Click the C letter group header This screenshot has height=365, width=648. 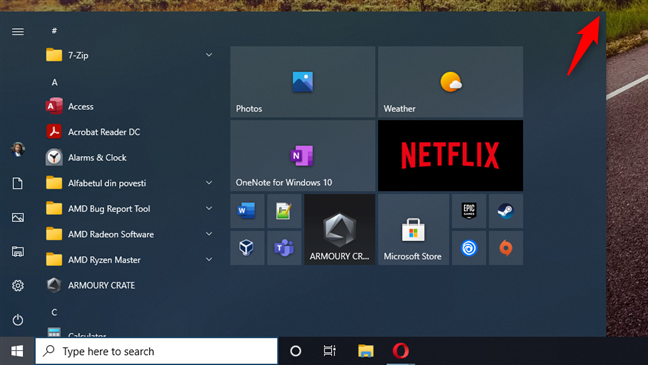(54, 313)
